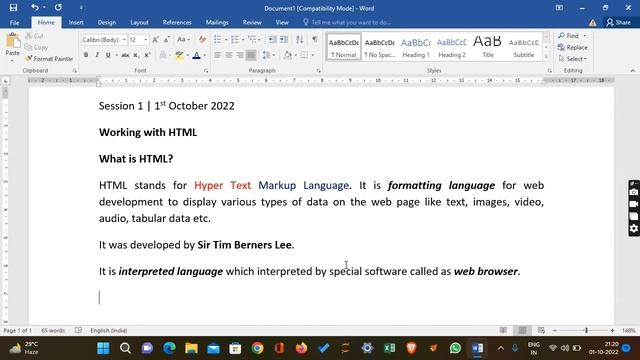The image size is (640, 360).
Task: Apply the Normal style
Action: point(344,47)
